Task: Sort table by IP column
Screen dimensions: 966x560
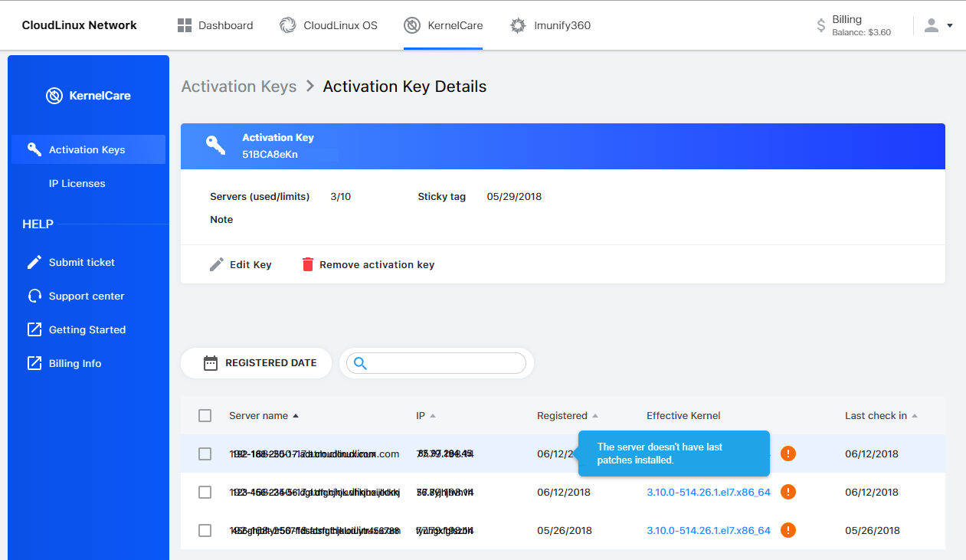Action: (426, 415)
